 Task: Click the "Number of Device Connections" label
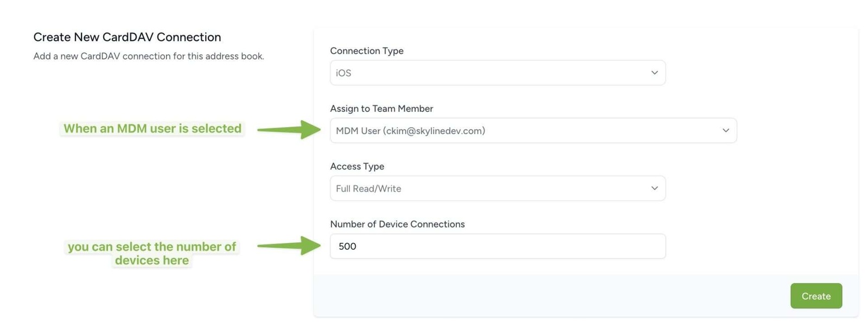tap(397, 224)
